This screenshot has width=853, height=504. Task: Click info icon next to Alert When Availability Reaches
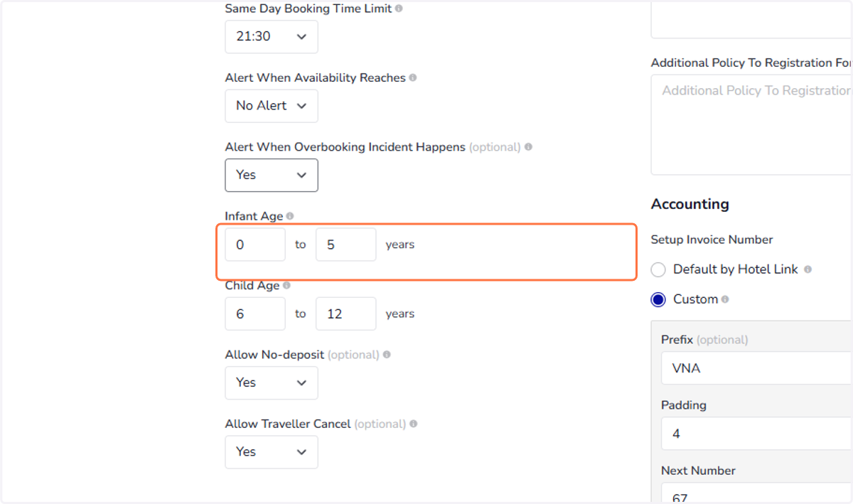point(413,77)
